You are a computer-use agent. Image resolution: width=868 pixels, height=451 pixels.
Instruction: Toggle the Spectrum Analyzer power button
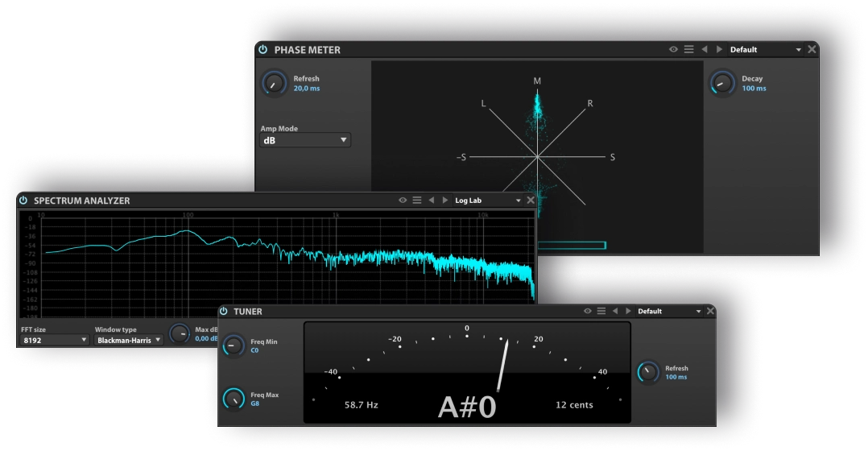point(23,201)
